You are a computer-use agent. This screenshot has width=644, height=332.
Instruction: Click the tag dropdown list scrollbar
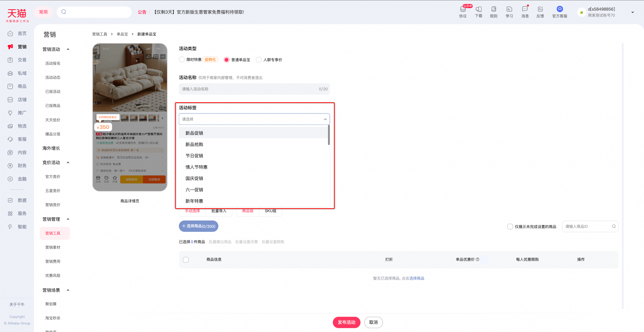point(329,135)
